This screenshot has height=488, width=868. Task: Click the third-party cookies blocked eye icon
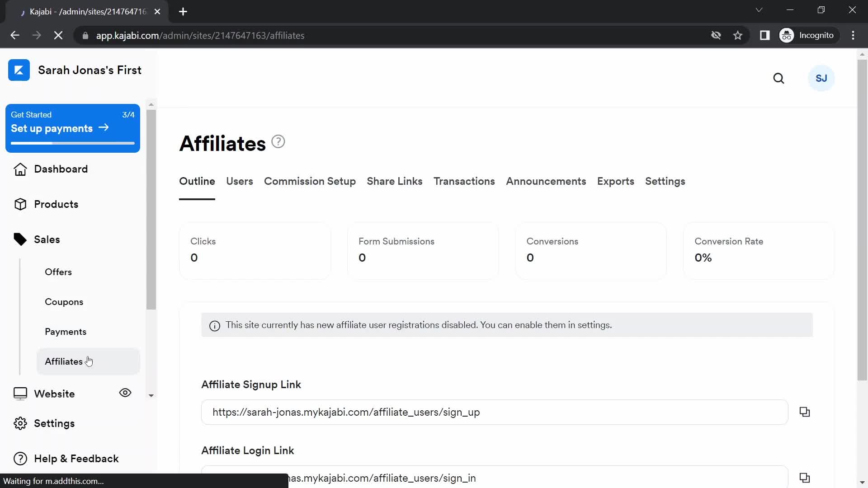point(716,35)
